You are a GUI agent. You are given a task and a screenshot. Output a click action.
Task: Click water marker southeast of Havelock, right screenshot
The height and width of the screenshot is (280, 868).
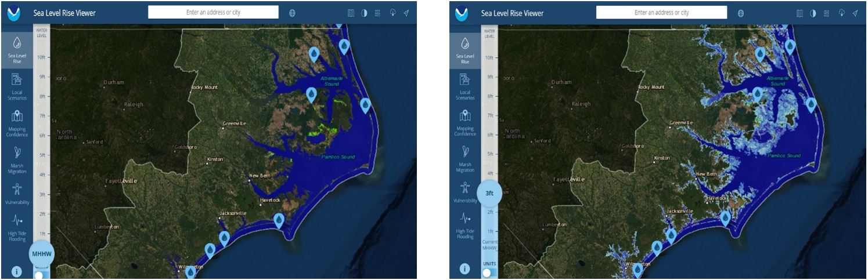[726, 219]
